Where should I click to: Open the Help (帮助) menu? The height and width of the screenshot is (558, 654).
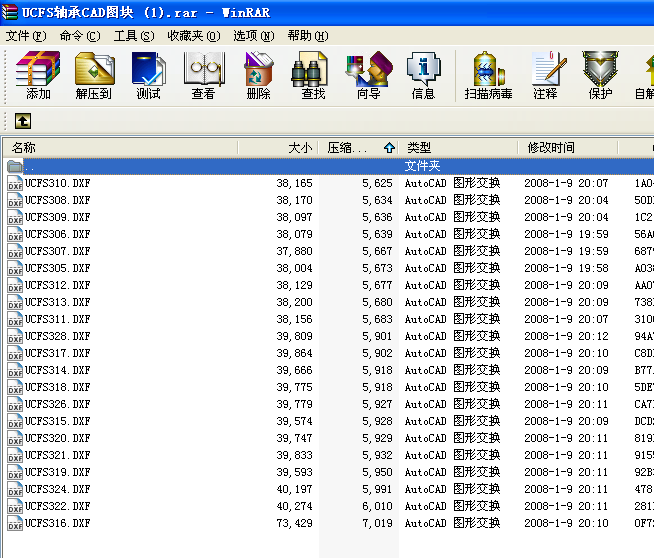coord(308,36)
